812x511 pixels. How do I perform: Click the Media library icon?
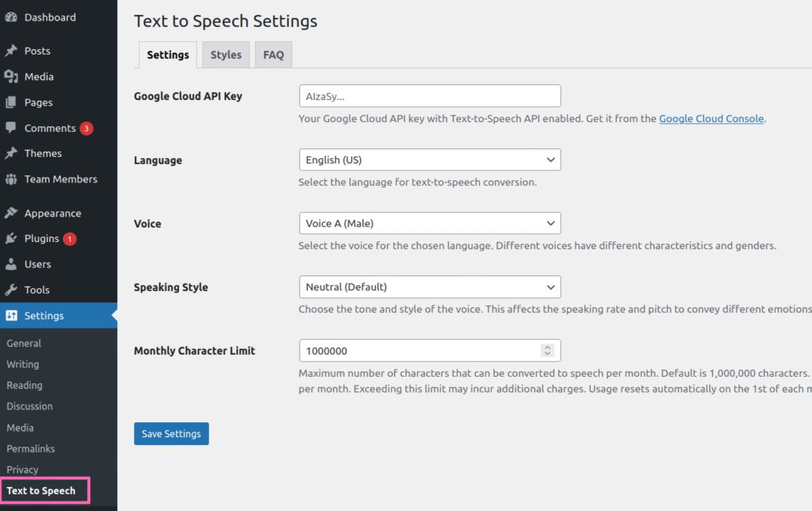pos(11,77)
